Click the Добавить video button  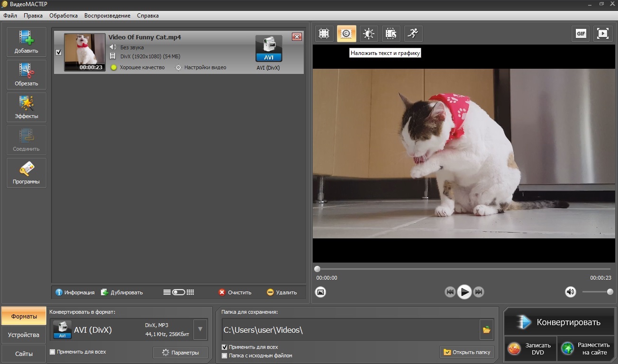(27, 42)
